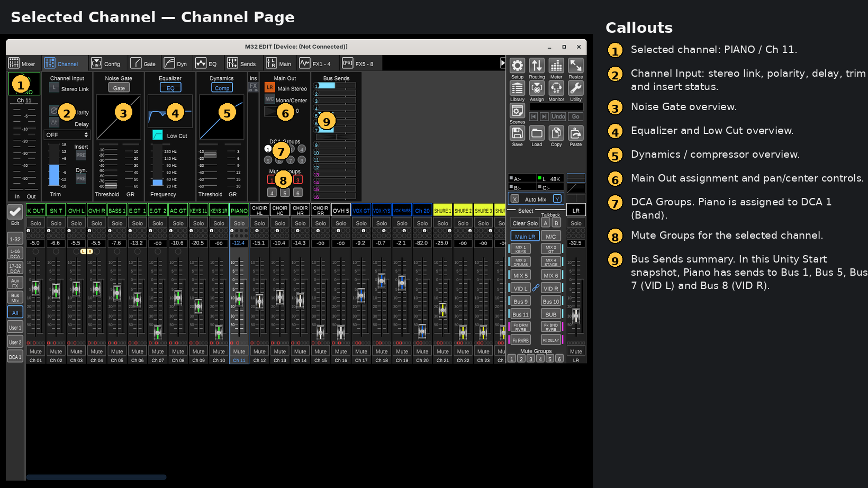The height and width of the screenshot is (488, 868).
Task: Open the Library panel
Action: click(517, 88)
